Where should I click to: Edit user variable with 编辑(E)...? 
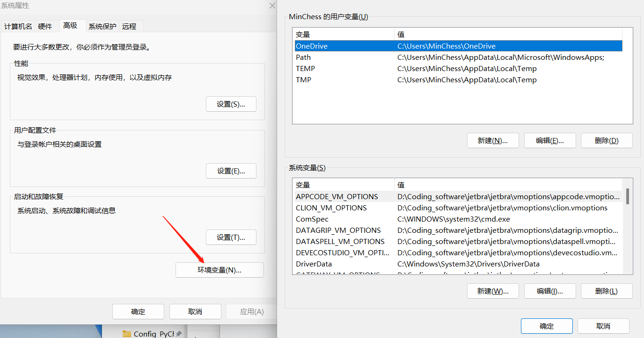click(550, 140)
